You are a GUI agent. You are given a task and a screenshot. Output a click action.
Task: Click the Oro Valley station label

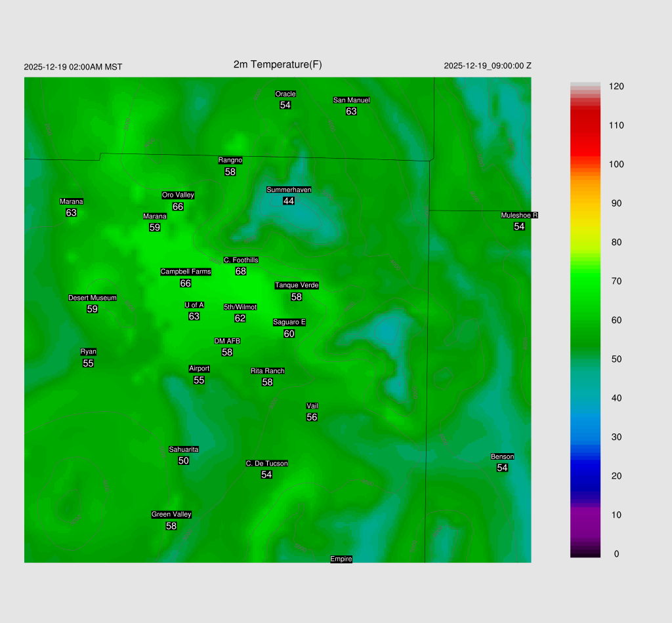point(178,195)
